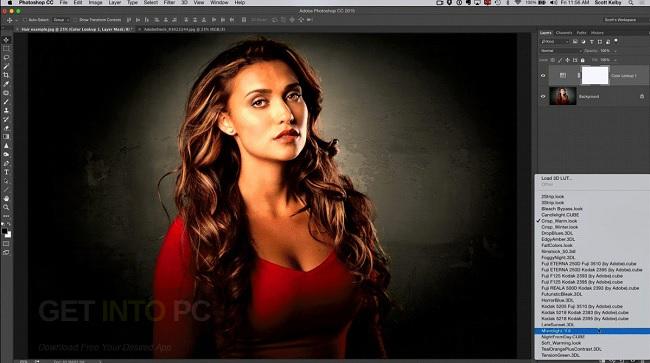Select the Crop tool in the toolbar
Image resolution: width=650 pixels, height=363 pixels.
coord(6,75)
